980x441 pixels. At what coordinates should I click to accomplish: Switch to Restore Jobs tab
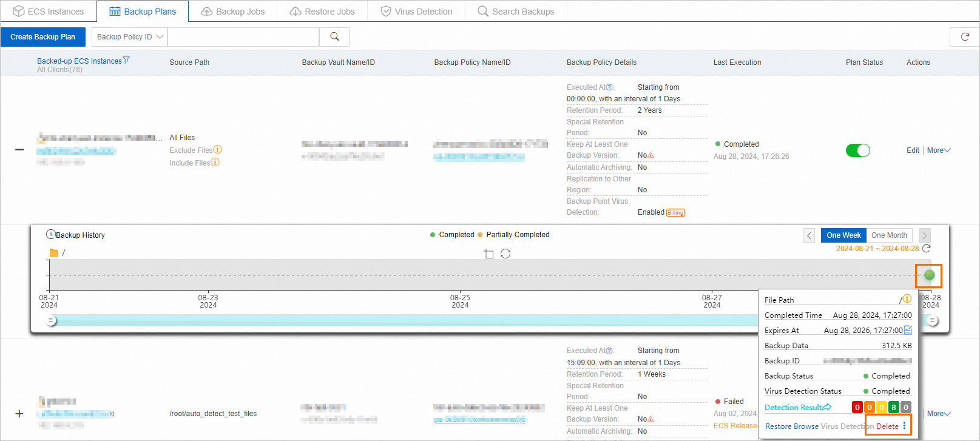coord(322,12)
